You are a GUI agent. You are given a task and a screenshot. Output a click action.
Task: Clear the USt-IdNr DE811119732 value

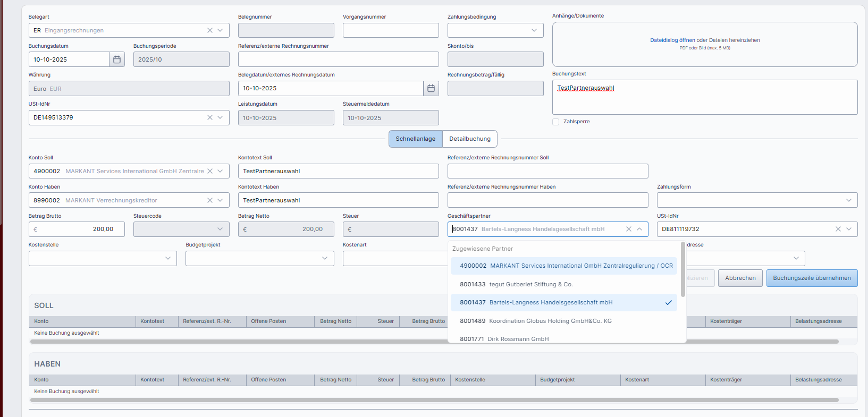tap(838, 229)
